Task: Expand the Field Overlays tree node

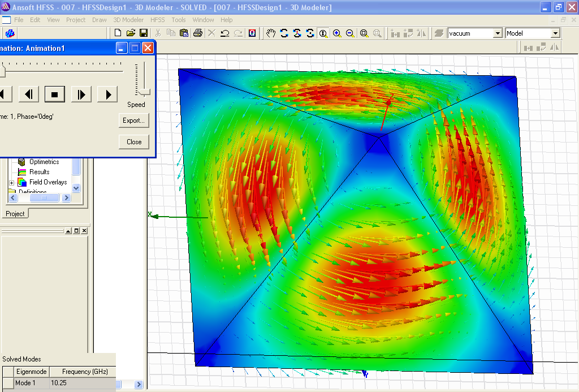Action: click(x=11, y=183)
